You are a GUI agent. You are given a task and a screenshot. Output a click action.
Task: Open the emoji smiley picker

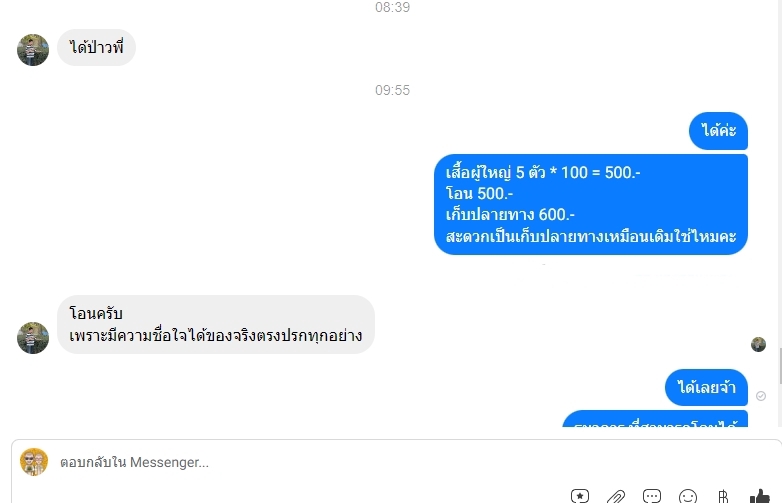click(x=688, y=497)
